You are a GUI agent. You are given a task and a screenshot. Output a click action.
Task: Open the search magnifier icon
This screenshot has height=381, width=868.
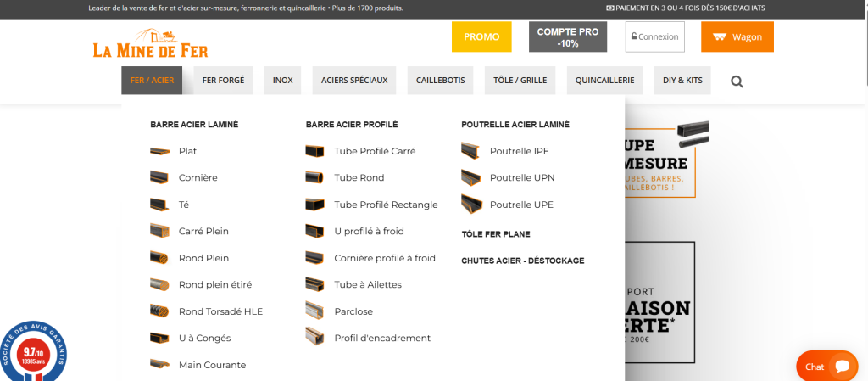tap(737, 82)
